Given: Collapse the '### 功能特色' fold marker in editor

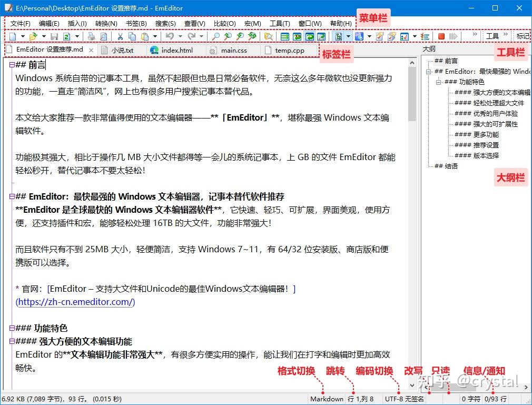Looking at the screenshot, I should pos(12,328).
